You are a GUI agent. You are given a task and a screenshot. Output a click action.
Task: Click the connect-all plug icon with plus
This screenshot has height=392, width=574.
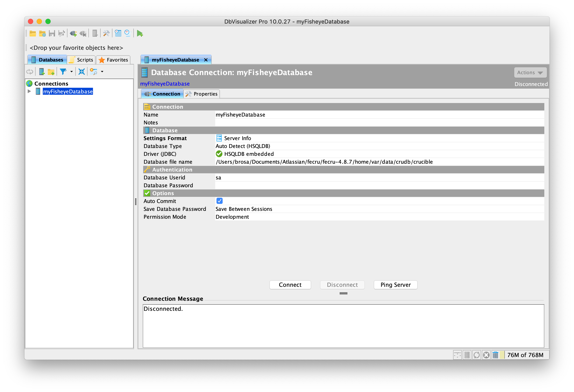tap(73, 33)
